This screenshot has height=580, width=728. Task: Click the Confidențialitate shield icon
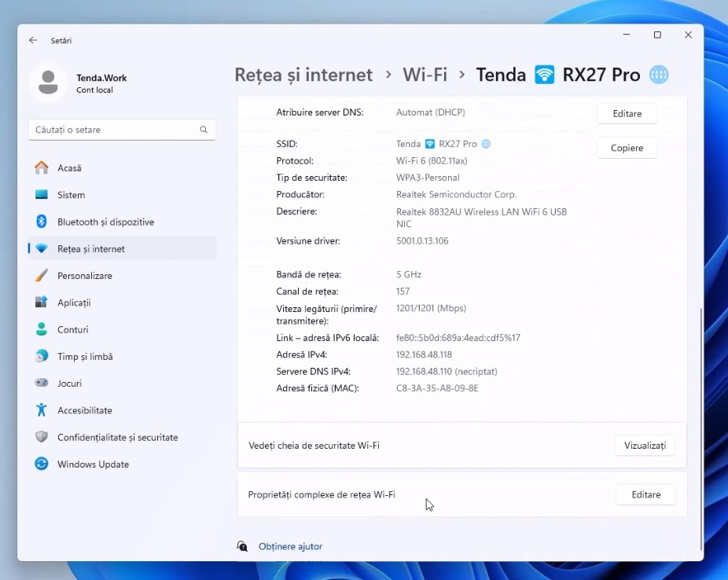pos(42,437)
